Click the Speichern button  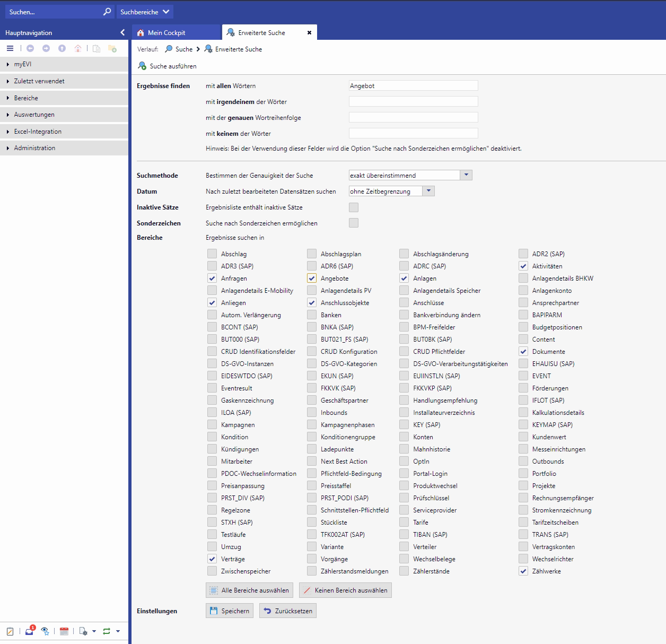point(230,611)
